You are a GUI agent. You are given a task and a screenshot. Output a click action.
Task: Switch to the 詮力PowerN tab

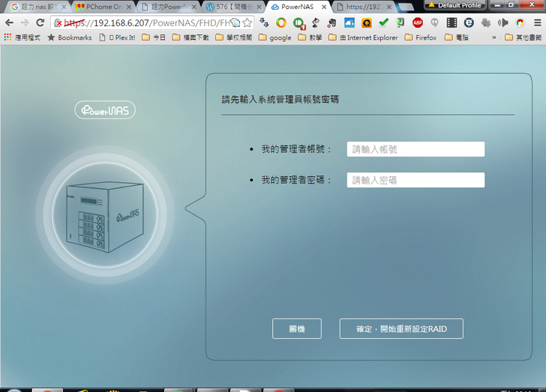point(169,7)
